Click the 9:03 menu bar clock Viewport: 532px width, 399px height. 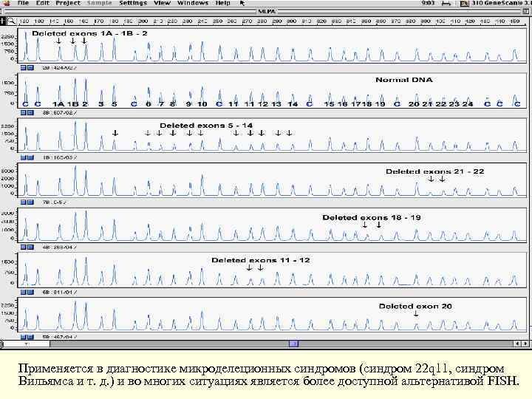428,3
